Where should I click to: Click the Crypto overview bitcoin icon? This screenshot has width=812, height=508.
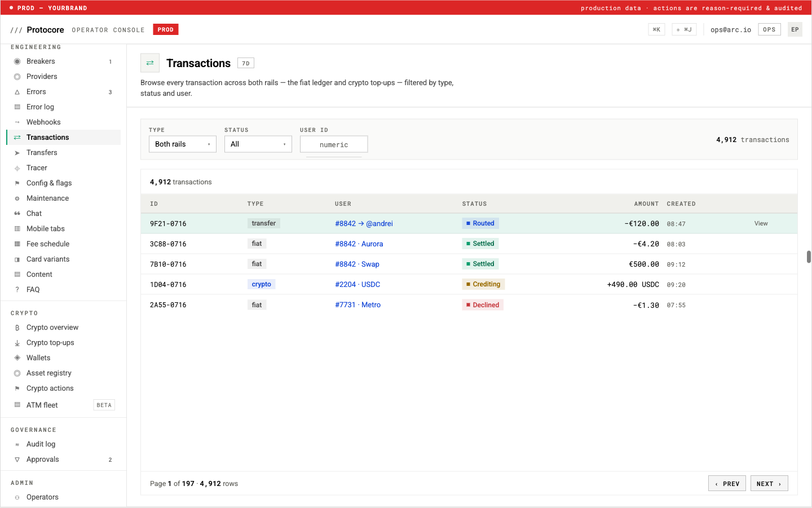coord(17,328)
